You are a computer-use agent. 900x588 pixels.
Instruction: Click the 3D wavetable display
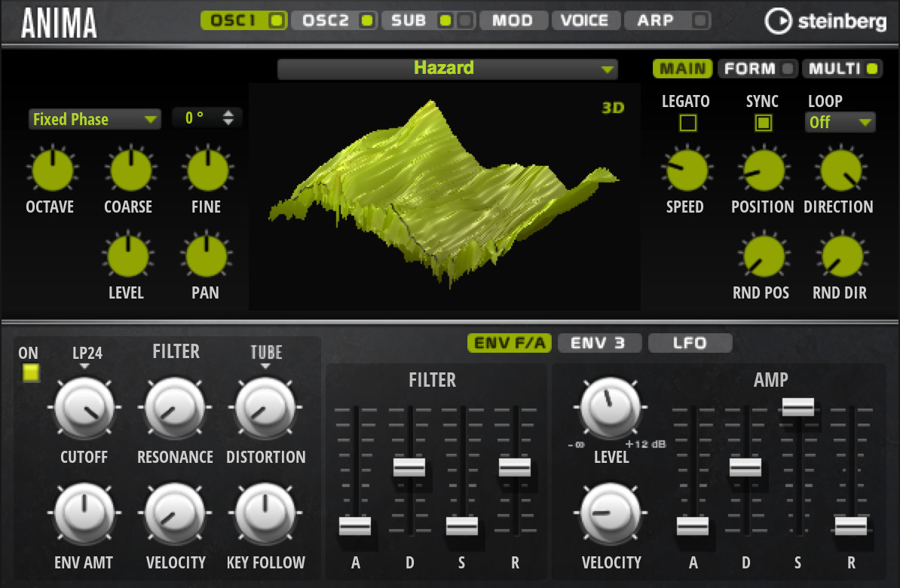(445, 197)
